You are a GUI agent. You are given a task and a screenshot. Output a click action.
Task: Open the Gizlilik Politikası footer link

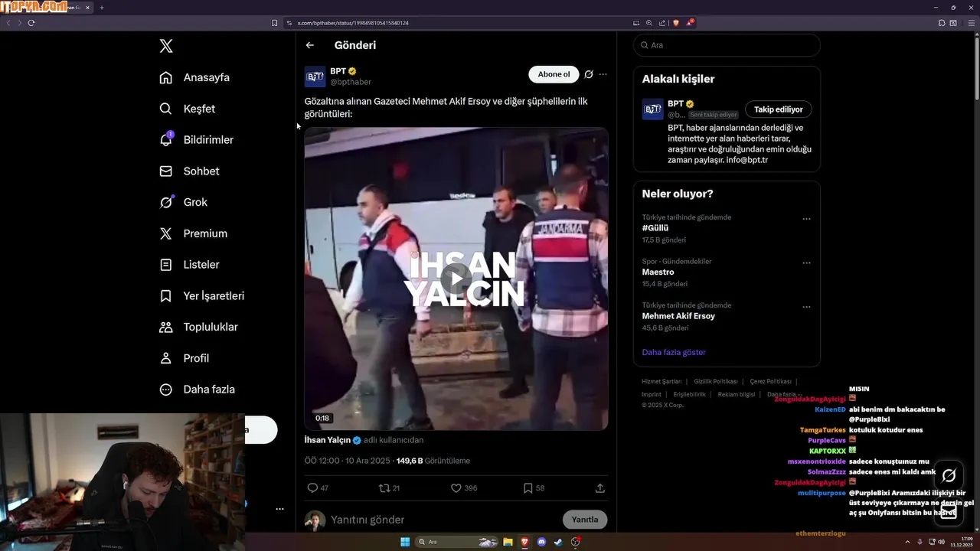point(716,381)
